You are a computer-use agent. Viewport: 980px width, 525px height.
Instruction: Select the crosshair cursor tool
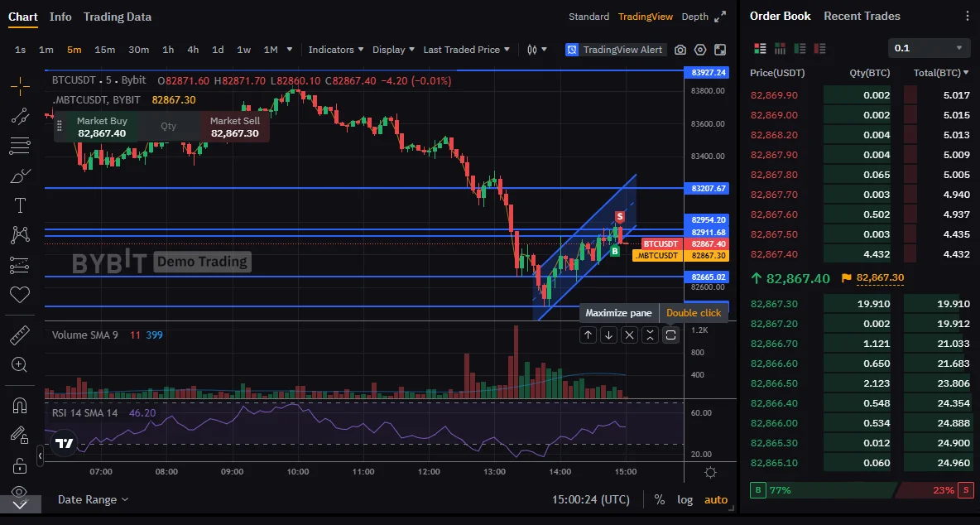(x=20, y=88)
